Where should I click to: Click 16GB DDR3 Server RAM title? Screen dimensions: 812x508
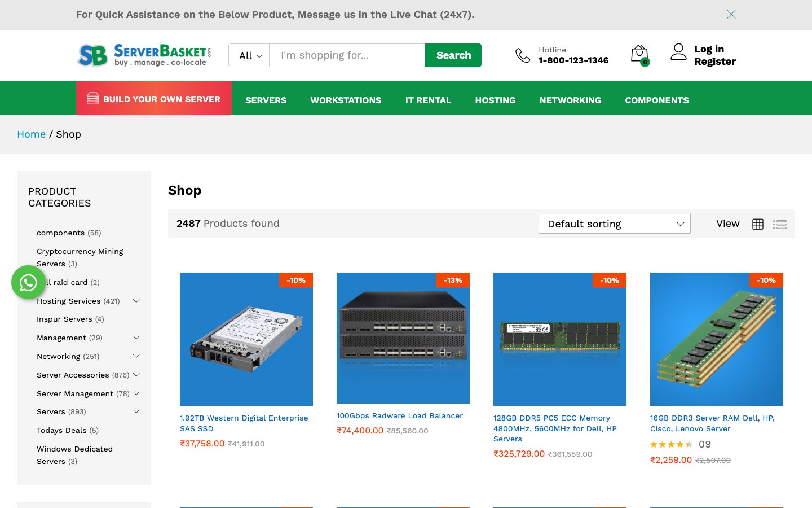[712, 423]
